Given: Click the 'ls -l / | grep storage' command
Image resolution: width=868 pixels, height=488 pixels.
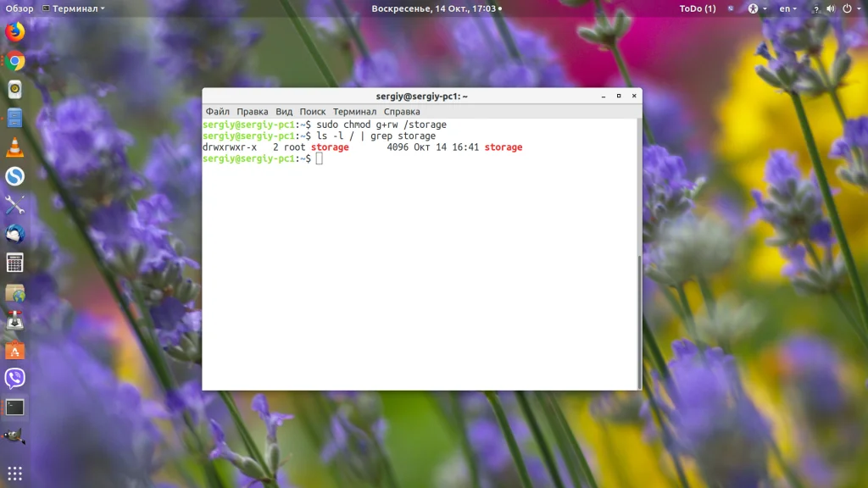Looking at the screenshot, I should pos(376,136).
